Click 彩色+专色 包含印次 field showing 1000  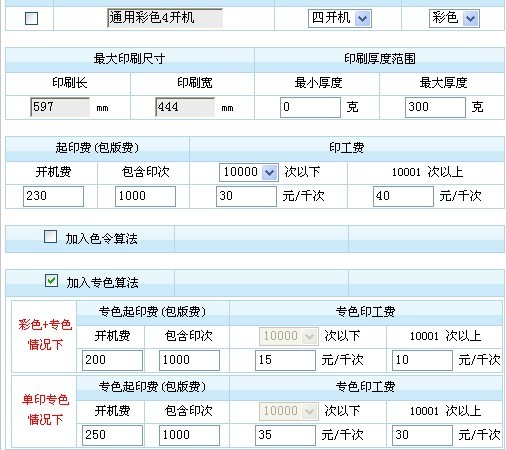189,360
